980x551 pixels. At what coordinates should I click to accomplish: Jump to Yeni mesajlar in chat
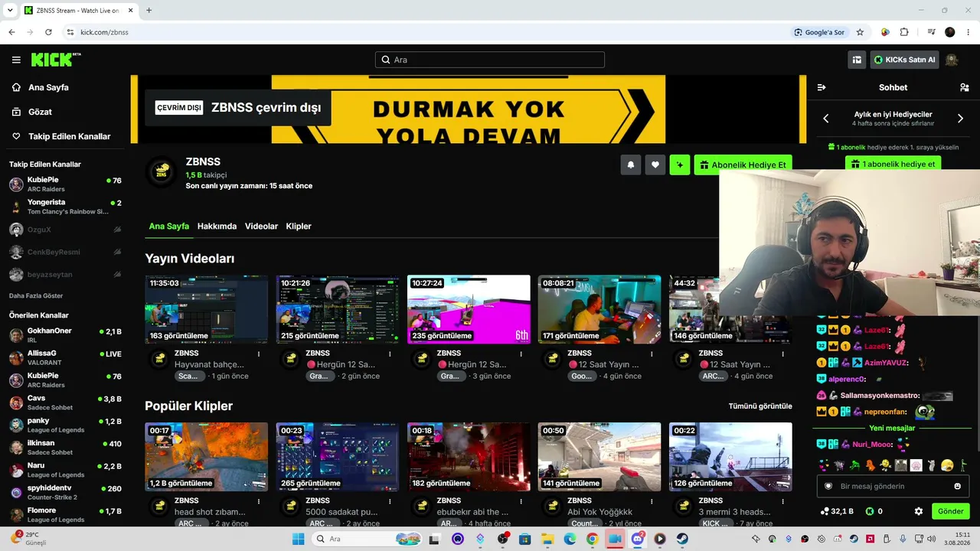point(892,429)
